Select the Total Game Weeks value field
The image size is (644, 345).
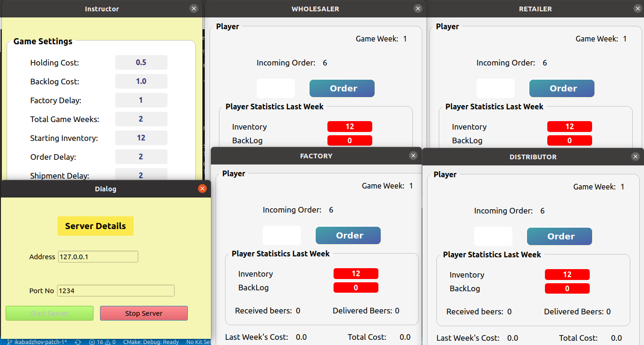pyautogui.click(x=141, y=119)
